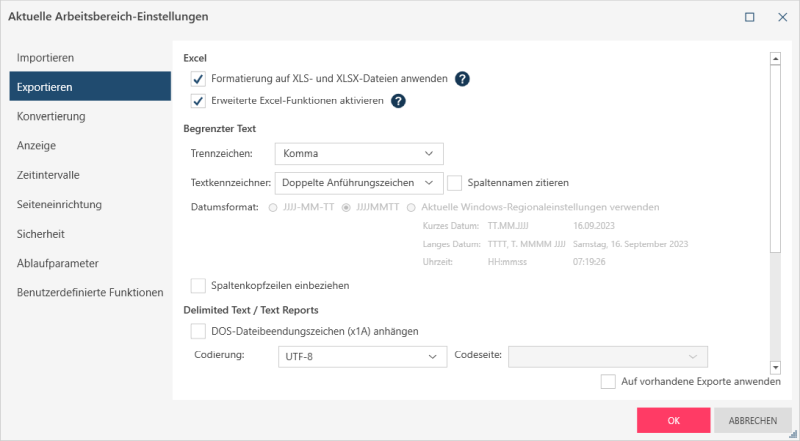Confirm settings with OK button
Screen dimensions: 800x441
[x=673, y=420]
